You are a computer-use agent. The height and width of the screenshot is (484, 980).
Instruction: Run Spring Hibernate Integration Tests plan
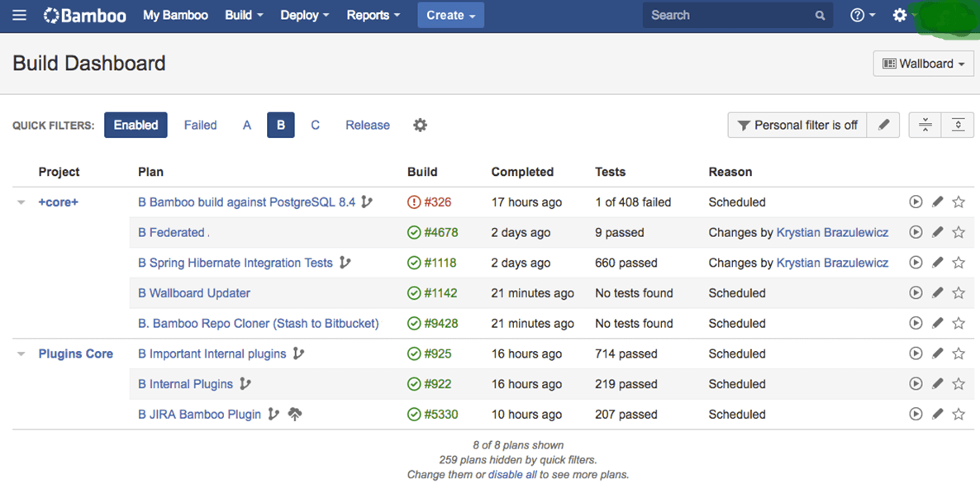916,263
